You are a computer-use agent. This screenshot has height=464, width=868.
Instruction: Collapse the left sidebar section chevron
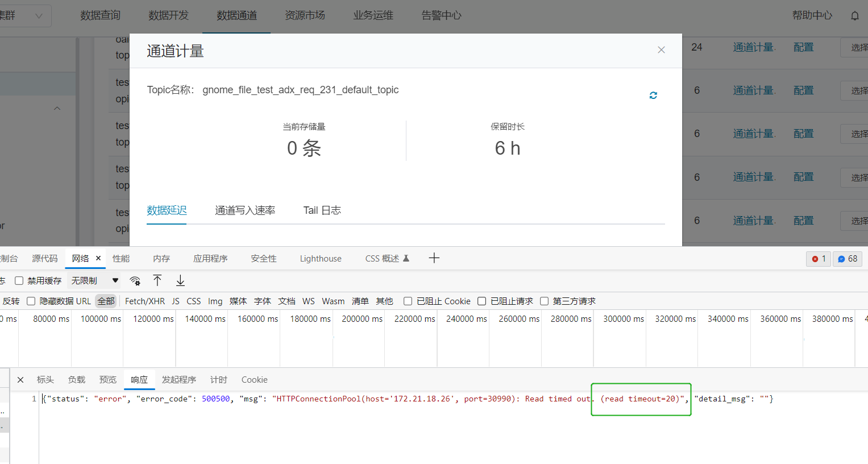pos(57,108)
